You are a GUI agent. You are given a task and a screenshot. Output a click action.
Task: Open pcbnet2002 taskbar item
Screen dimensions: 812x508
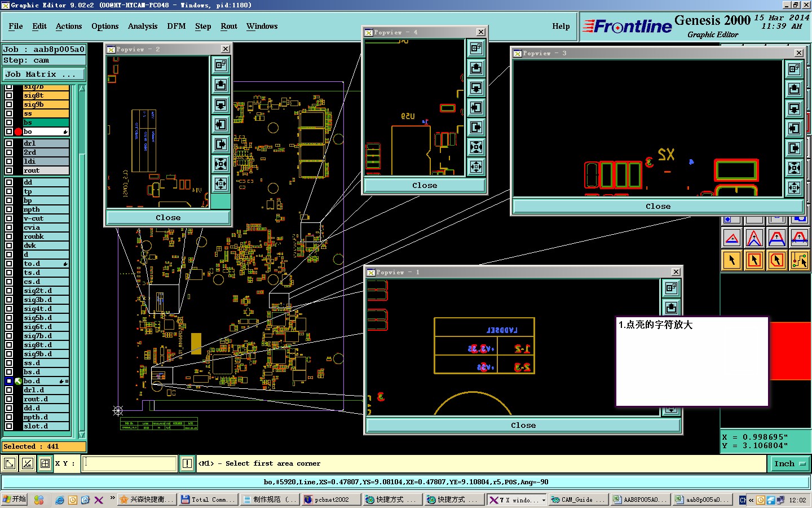(332, 500)
